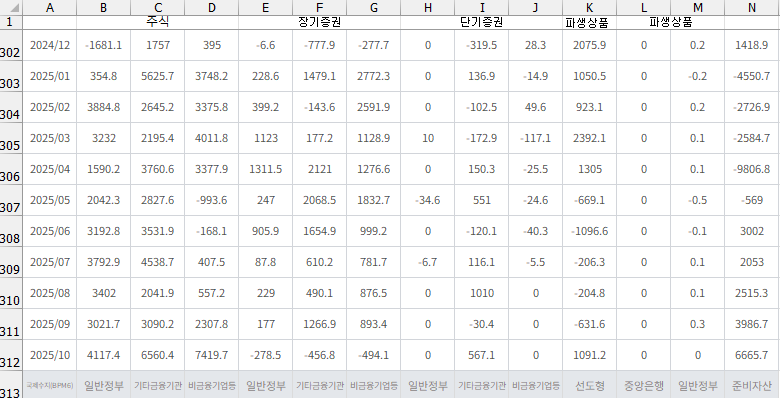This screenshot has width=780, height=398.
Task: Select row header 305
Action: point(11,138)
